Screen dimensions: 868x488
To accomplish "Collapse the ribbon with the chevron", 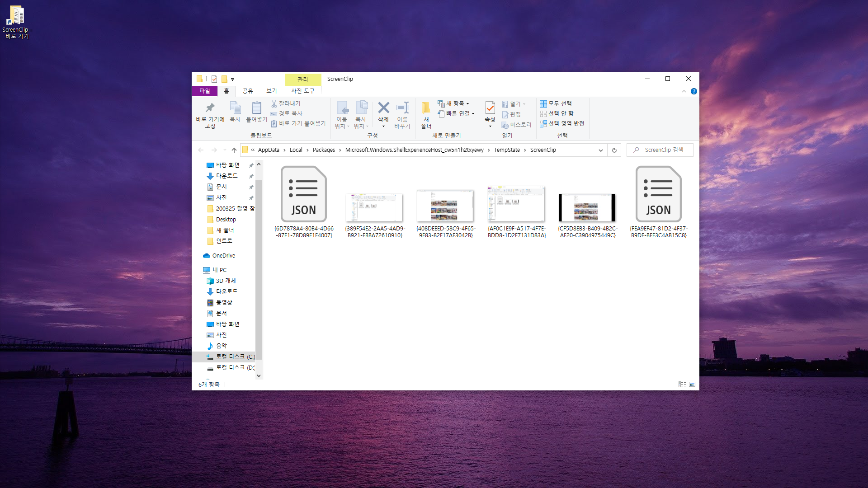I will [684, 91].
